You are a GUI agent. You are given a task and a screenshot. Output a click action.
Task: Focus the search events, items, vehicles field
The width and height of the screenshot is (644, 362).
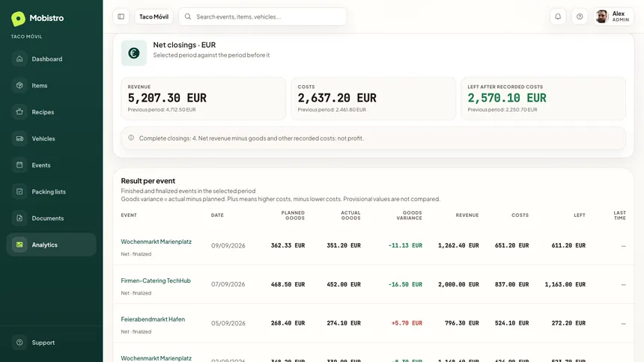(x=263, y=16)
